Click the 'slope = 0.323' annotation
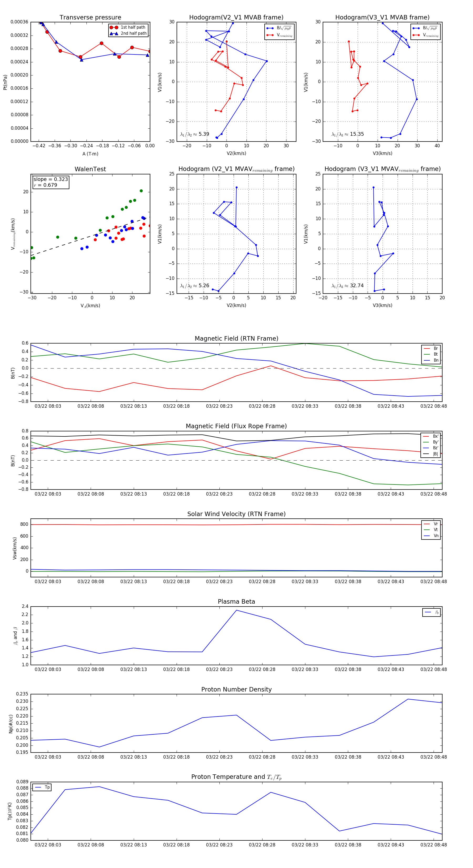Image resolution: width=473 pixels, height=868 pixels. tap(50, 179)
